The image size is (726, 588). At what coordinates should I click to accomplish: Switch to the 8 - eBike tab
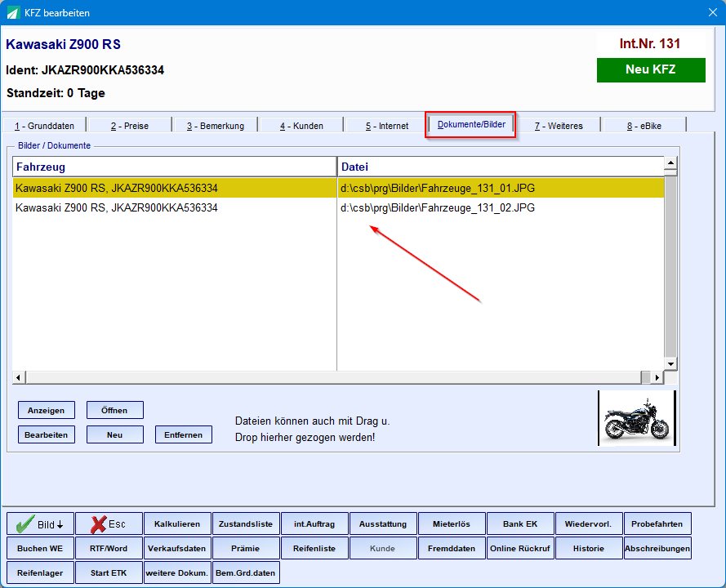point(644,126)
